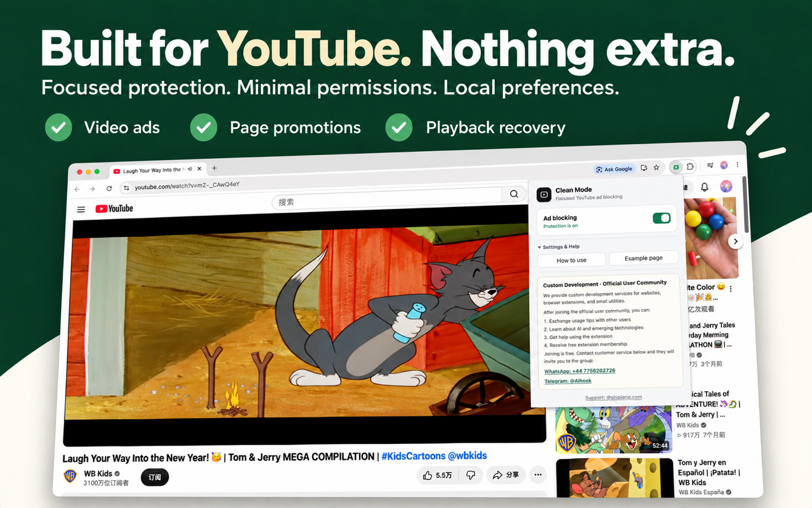Open the YouTube hamburger guide menu
Image resolution: width=812 pixels, height=508 pixels.
[x=81, y=209]
